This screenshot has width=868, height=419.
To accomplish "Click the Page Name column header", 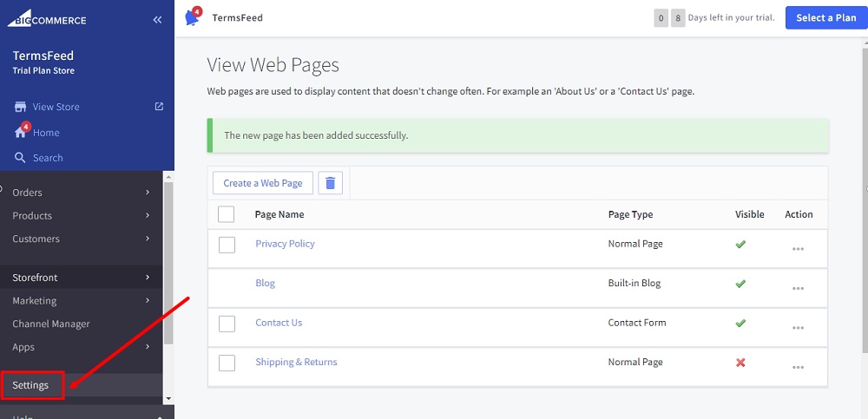I will tap(279, 214).
